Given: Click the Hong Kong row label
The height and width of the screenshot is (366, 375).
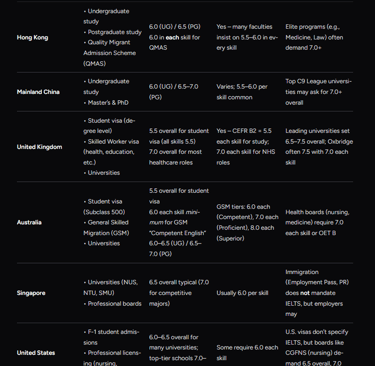Looking at the screenshot, I should point(32,37).
